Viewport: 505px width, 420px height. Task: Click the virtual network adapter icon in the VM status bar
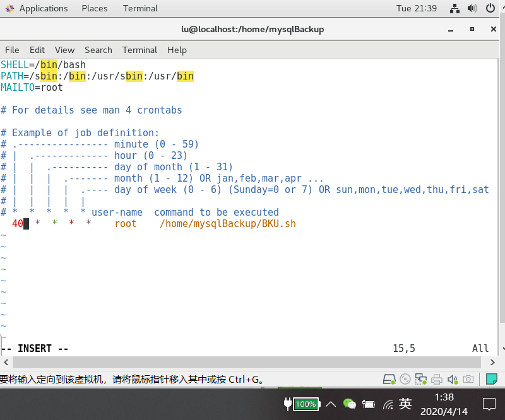pos(420,379)
